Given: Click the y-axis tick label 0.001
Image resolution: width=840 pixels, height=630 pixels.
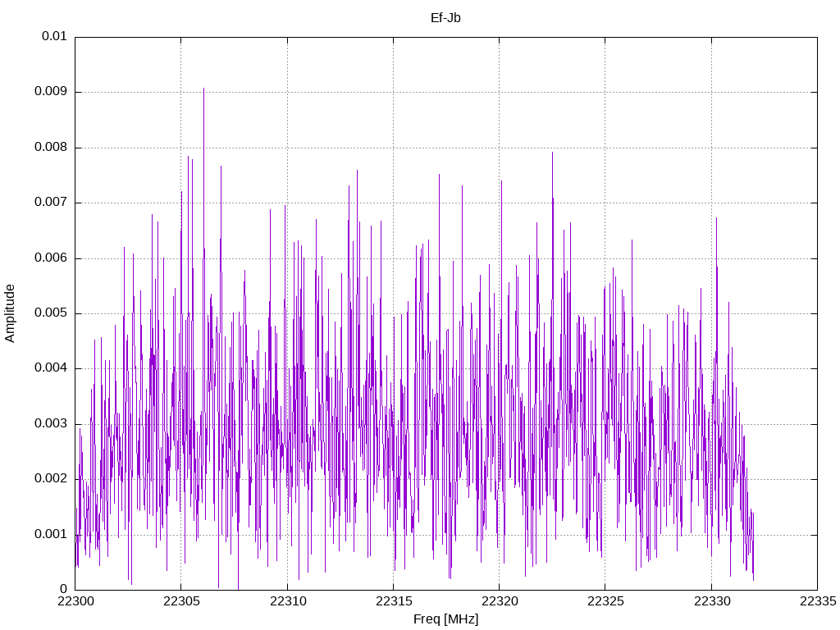Looking at the screenshot, I should pos(51,535).
